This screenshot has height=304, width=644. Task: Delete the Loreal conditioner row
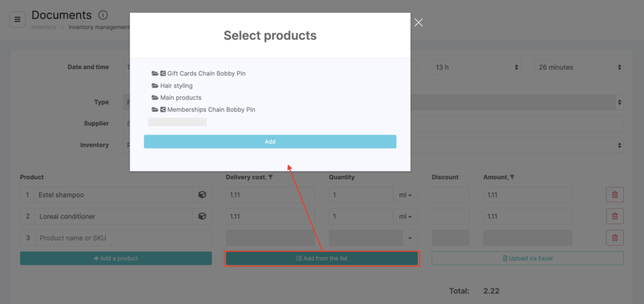614,217
